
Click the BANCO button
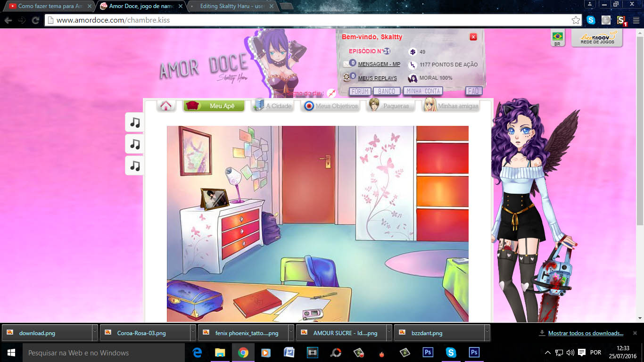point(387,91)
